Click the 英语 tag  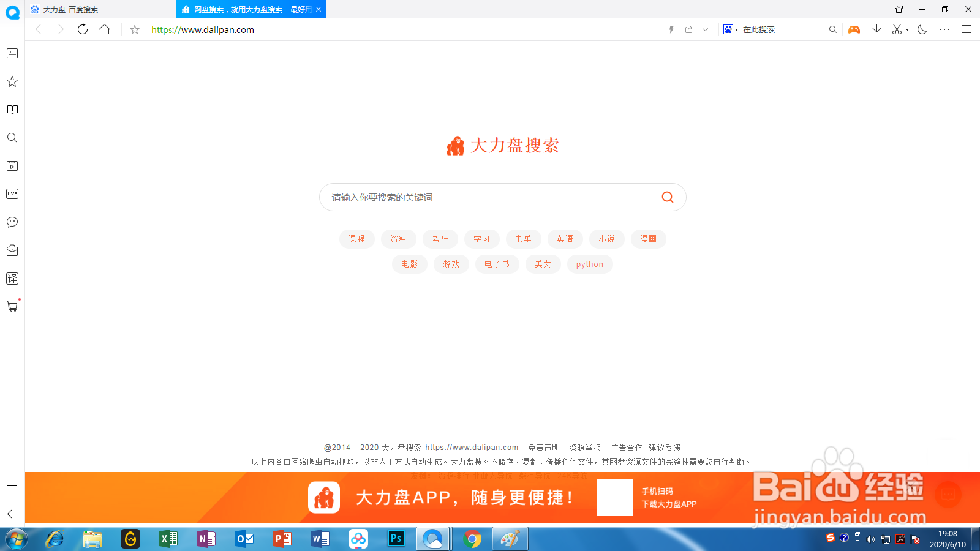coord(565,239)
